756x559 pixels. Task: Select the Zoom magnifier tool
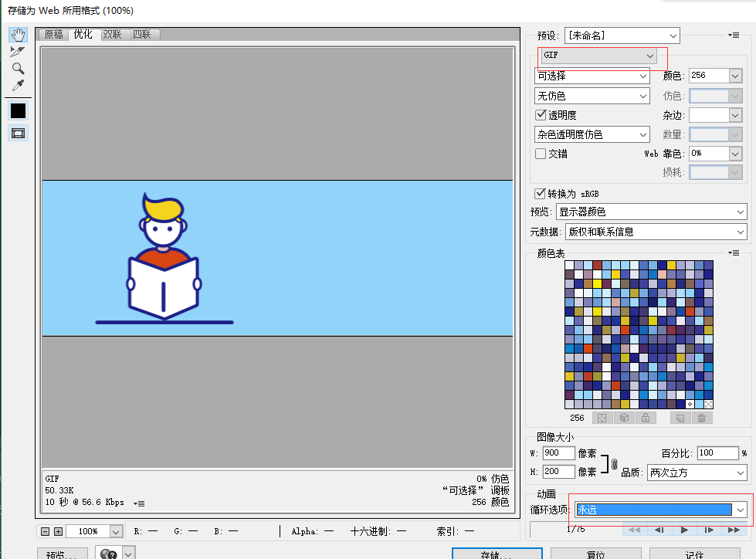[x=18, y=69]
